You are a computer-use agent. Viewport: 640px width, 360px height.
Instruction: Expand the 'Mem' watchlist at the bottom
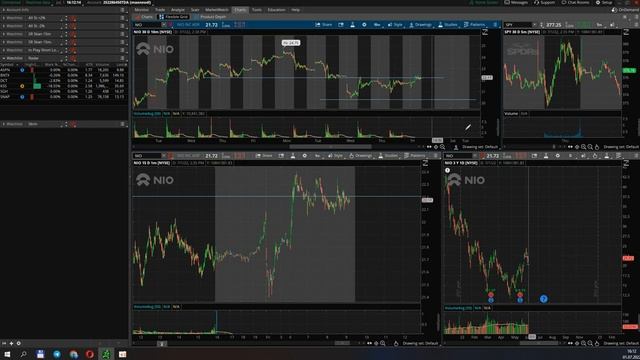click(x=4, y=124)
